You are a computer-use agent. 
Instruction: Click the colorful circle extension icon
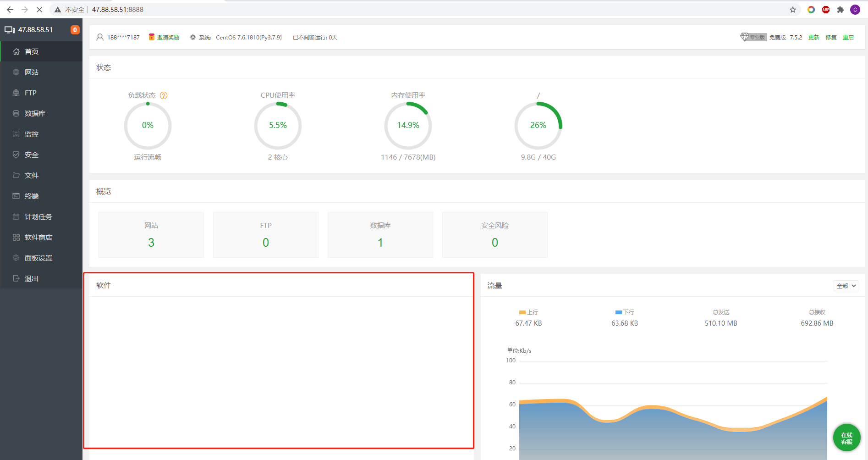click(x=811, y=10)
